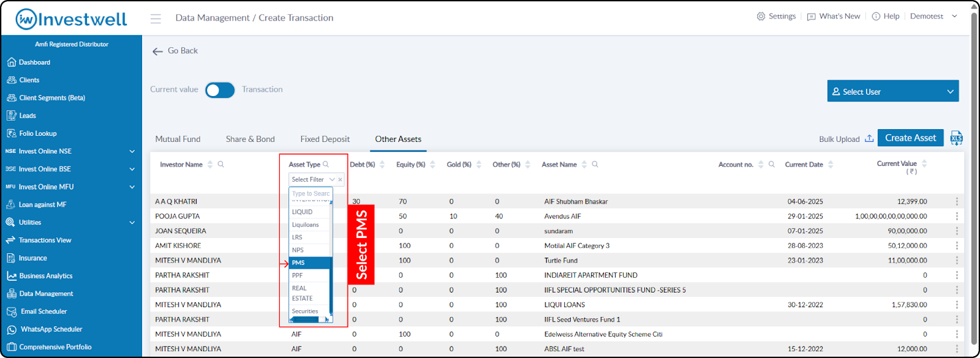
Task: Click Email Scheduler icon
Action: click(x=11, y=311)
